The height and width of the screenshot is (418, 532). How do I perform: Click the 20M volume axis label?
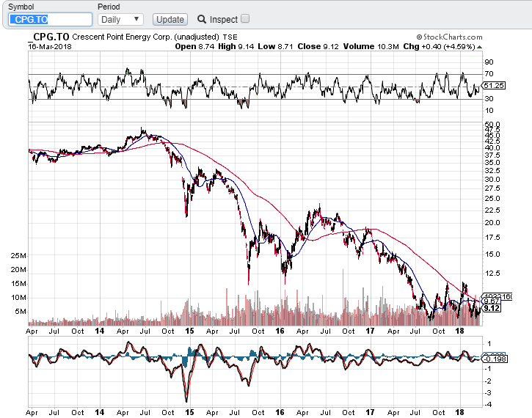(x=18, y=270)
